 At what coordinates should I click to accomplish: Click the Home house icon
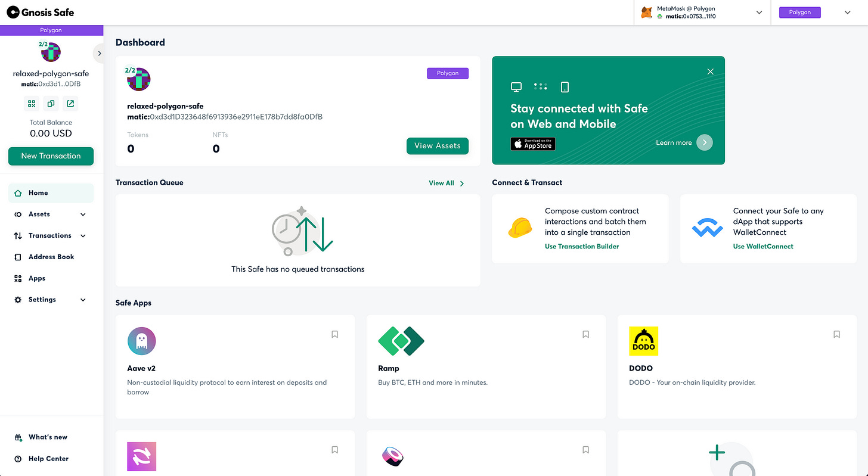[18, 193]
